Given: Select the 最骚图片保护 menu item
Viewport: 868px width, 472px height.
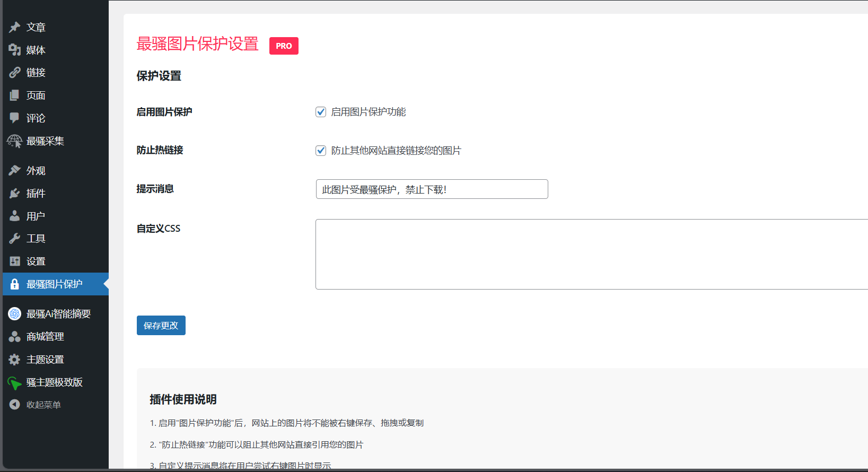Looking at the screenshot, I should point(56,284).
